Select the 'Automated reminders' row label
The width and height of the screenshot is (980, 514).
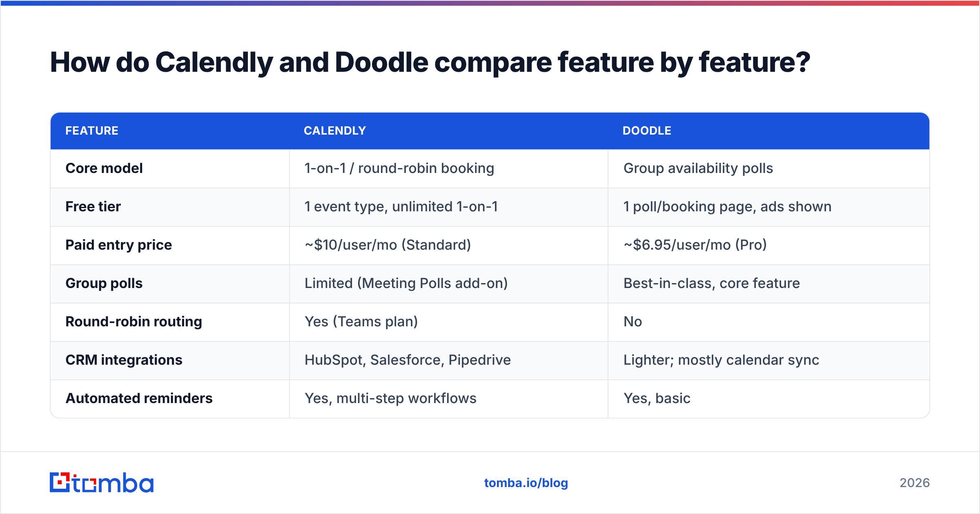click(139, 398)
